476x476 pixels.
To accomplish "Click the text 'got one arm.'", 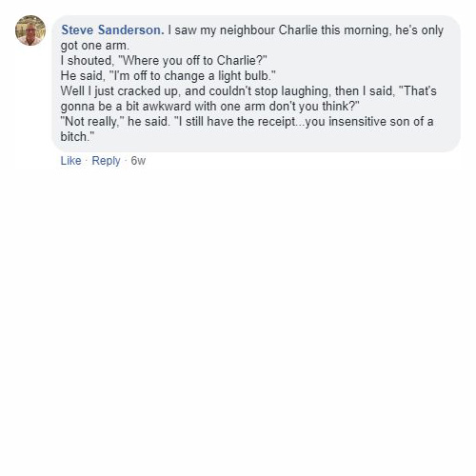I will click(x=95, y=46).
